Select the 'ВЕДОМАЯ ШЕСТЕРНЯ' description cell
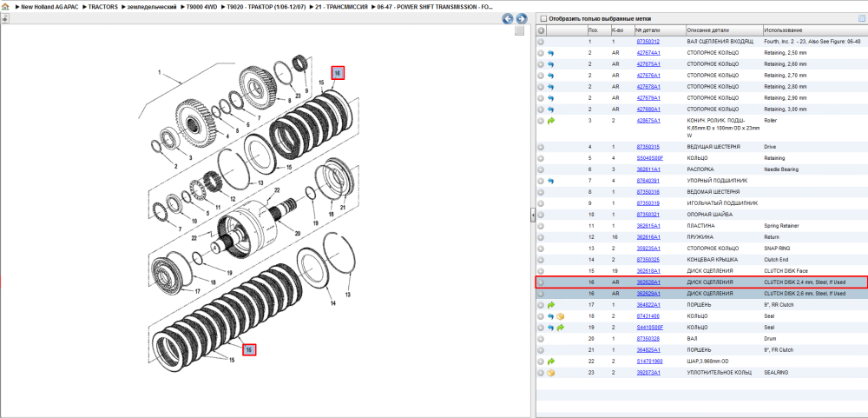Screen dimensions: 868x418 pyautogui.click(x=713, y=192)
